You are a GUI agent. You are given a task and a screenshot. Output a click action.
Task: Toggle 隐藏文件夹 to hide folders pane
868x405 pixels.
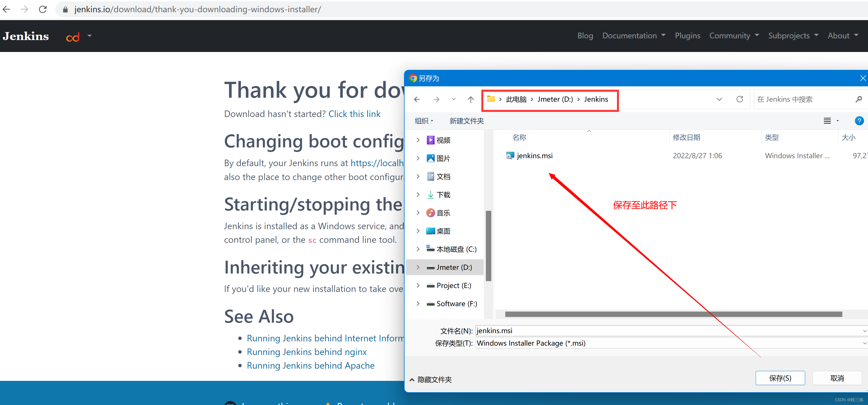(x=431, y=379)
